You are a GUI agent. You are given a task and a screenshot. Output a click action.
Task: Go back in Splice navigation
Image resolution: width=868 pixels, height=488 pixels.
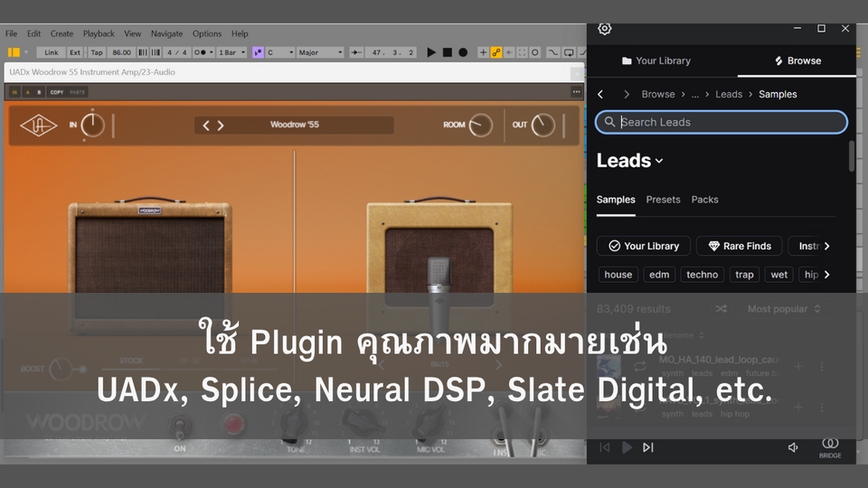(600, 95)
